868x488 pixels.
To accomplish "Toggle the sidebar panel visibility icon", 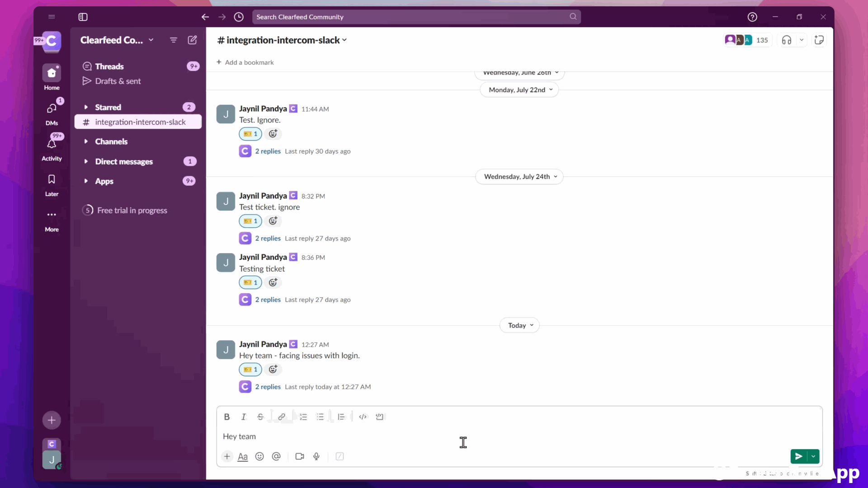I will (83, 17).
